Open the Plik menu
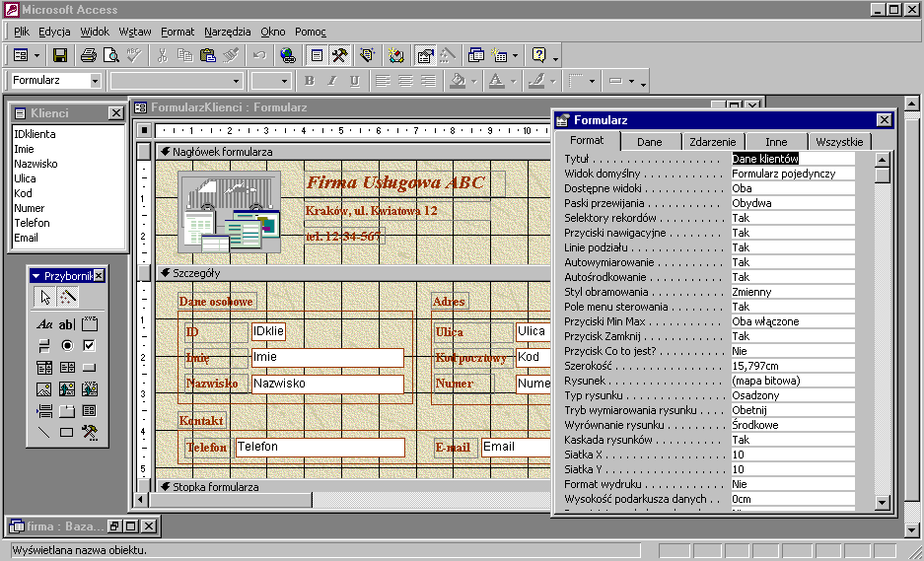This screenshot has width=924, height=561. [22, 32]
